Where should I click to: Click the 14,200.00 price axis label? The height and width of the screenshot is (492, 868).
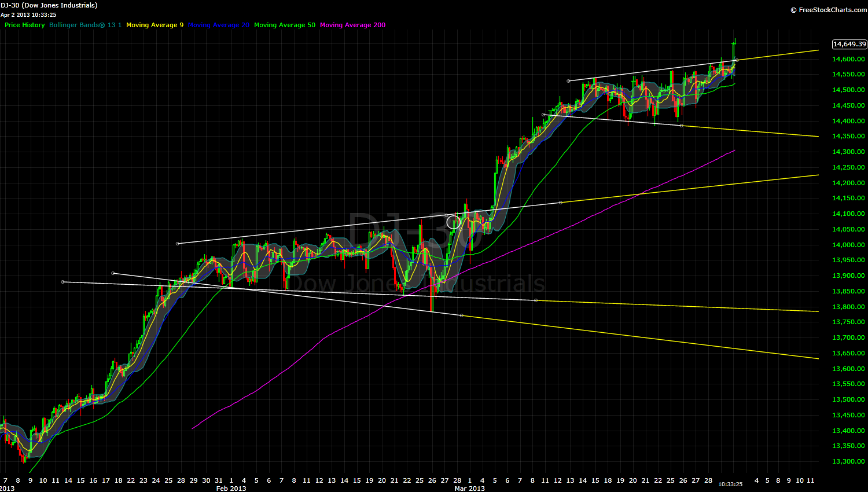848,183
